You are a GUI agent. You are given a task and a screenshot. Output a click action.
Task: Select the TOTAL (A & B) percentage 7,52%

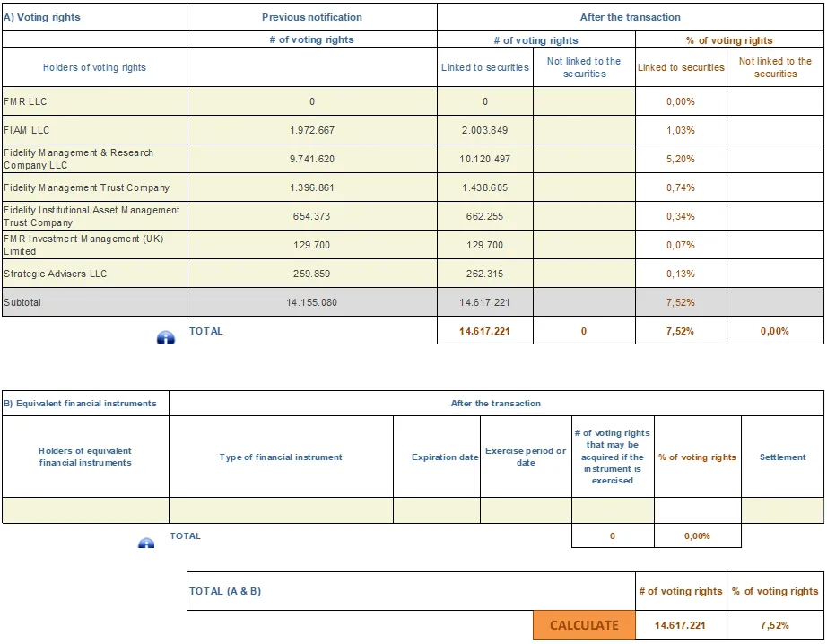[775, 625]
